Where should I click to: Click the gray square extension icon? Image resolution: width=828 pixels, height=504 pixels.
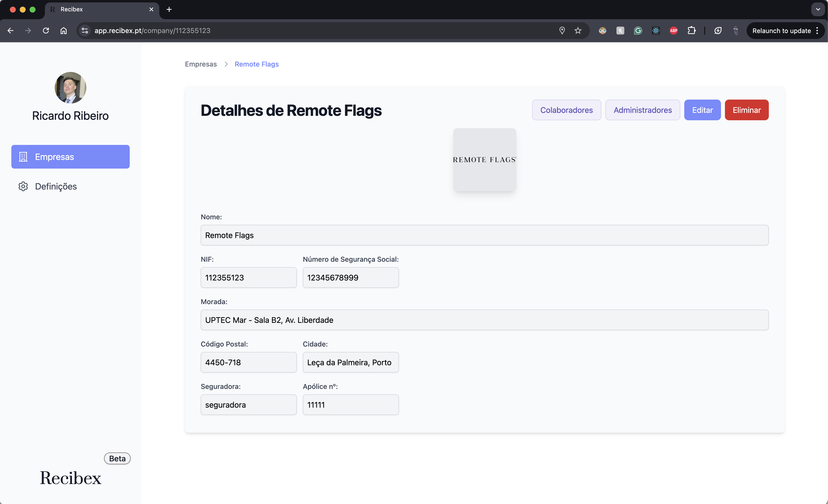pos(620,31)
